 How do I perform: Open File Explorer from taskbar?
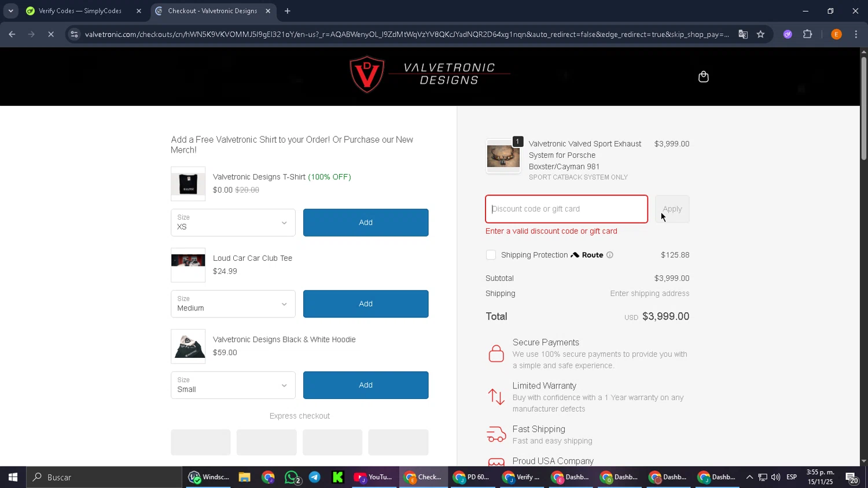click(244, 477)
